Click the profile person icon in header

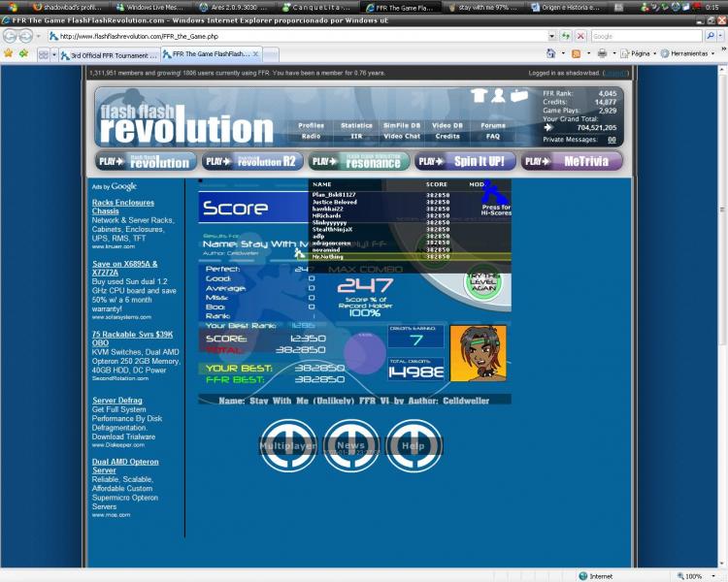tap(498, 95)
